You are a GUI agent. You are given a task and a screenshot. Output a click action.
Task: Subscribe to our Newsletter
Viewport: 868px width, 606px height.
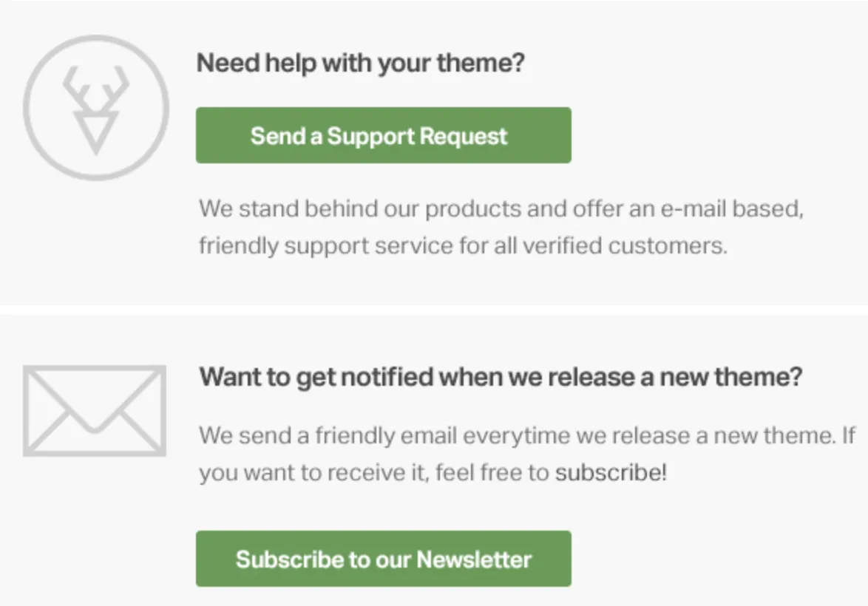(x=384, y=559)
